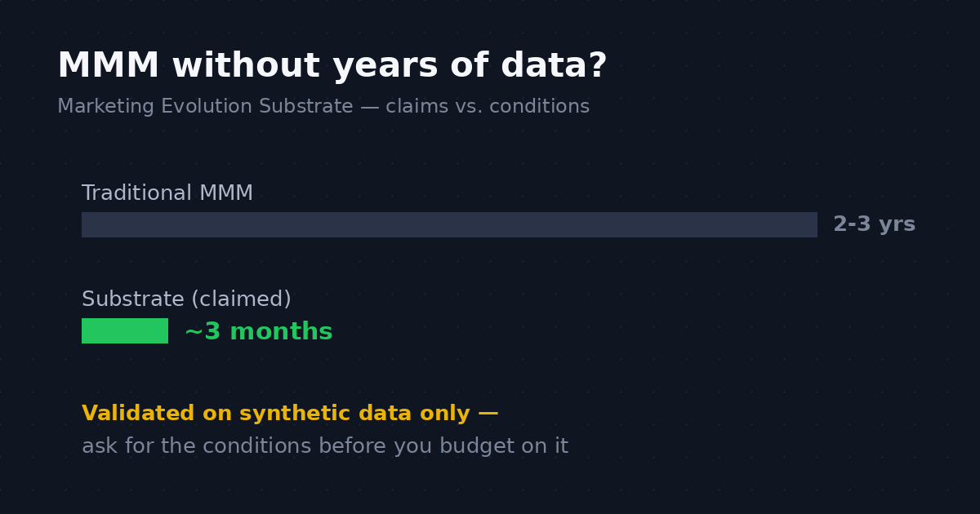The width and height of the screenshot is (980, 514).
Task: Select the 'Substrate (claimed)' label
Action: pos(186,299)
